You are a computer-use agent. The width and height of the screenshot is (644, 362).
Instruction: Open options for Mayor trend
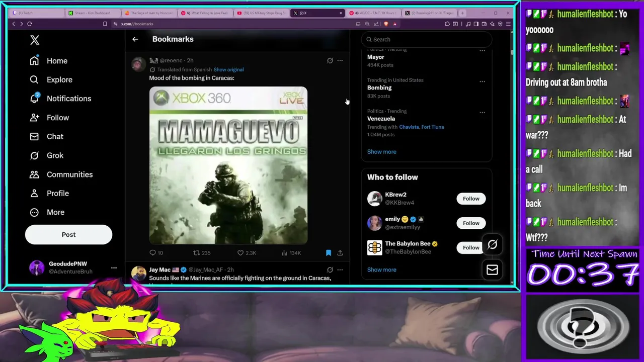click(x=482, y=50)
